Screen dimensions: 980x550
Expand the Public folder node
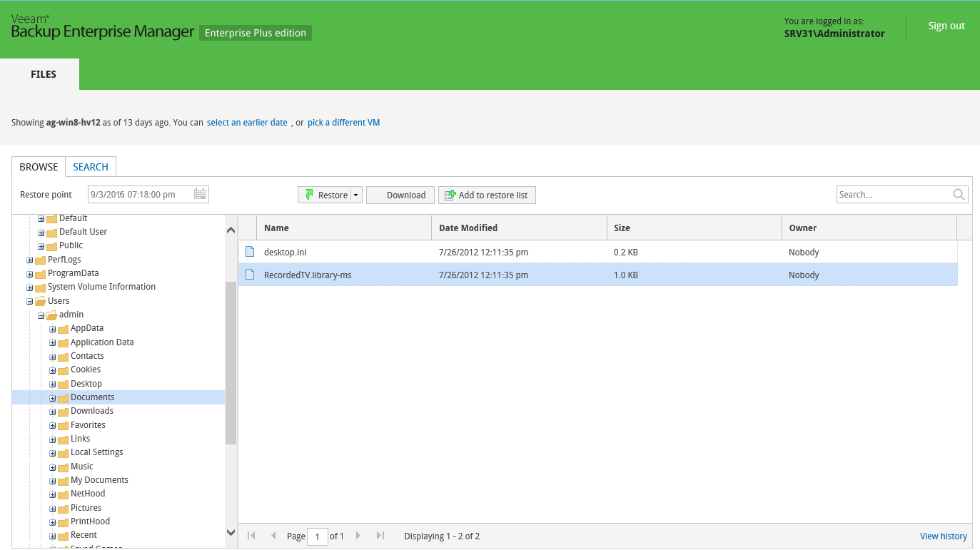[41, 246]
